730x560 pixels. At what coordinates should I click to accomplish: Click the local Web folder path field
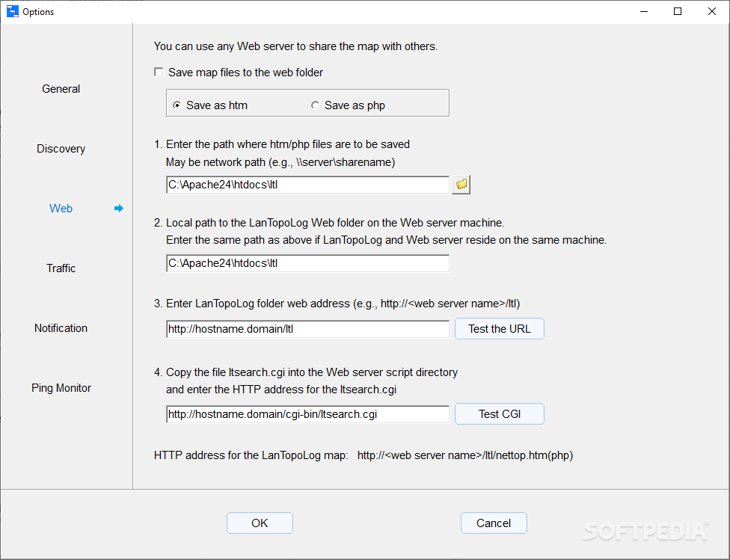click(307, 263)
